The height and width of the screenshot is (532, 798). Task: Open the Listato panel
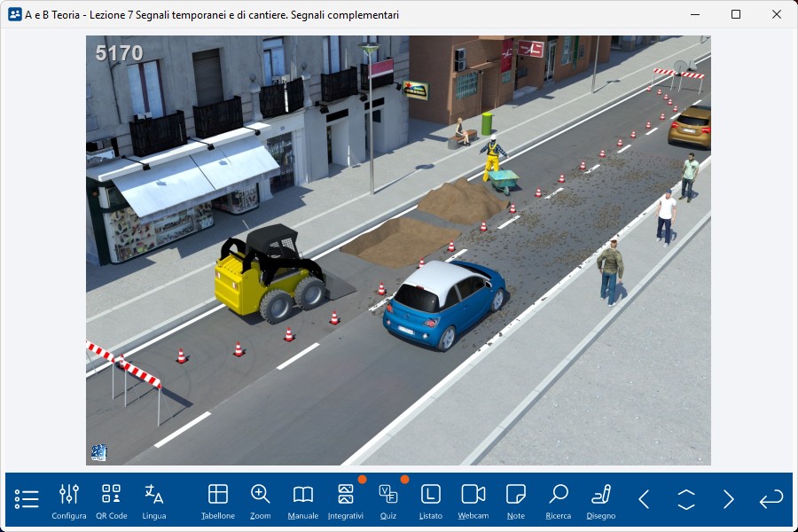pos(431,500)
